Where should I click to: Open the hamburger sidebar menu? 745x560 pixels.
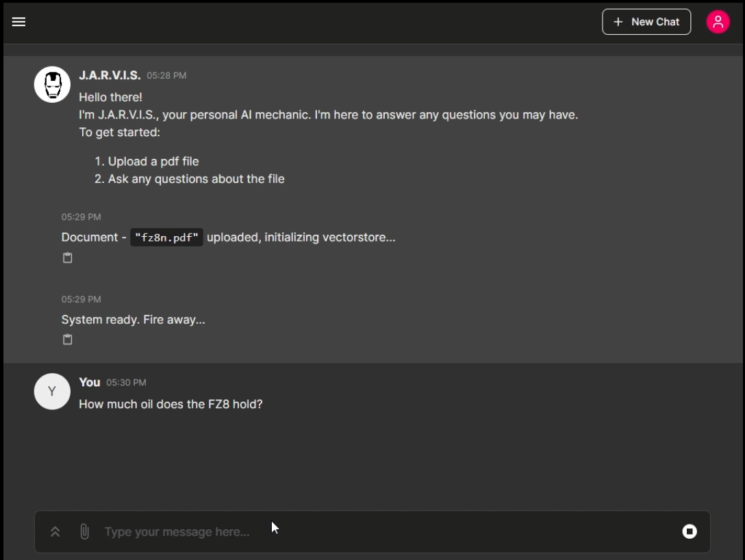tap(18, 22)
